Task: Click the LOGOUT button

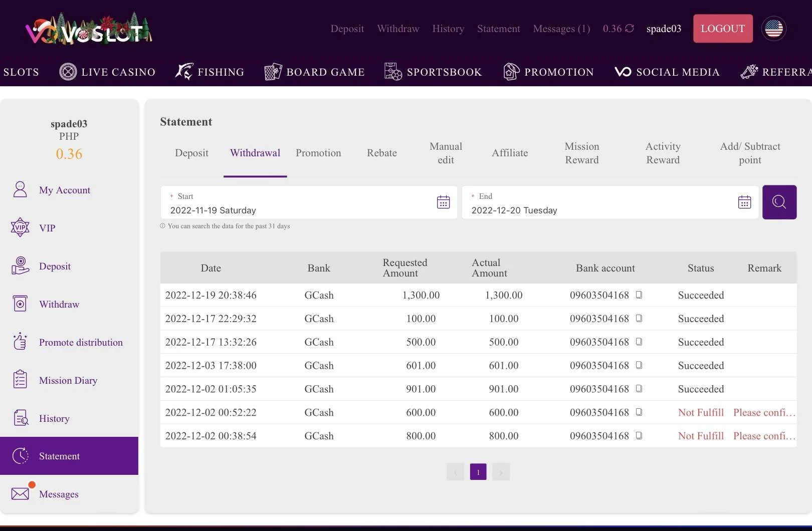Action: point(723,29)
